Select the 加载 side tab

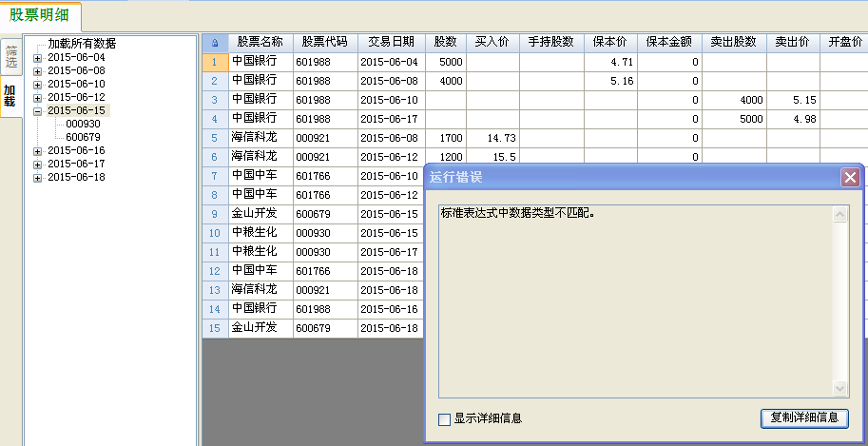point(10,96)
